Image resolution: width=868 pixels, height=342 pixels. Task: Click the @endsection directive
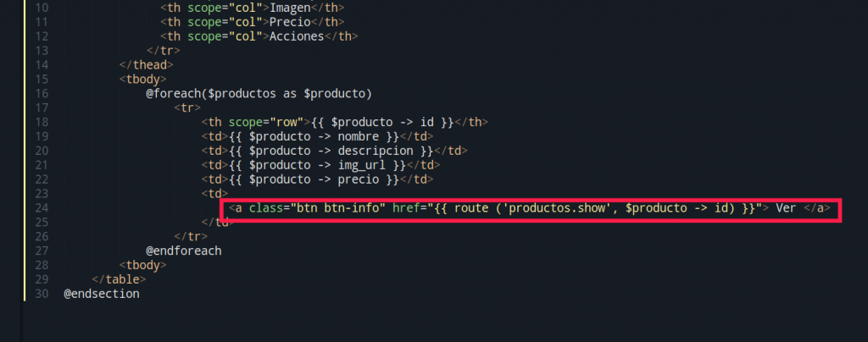[101, 294]
